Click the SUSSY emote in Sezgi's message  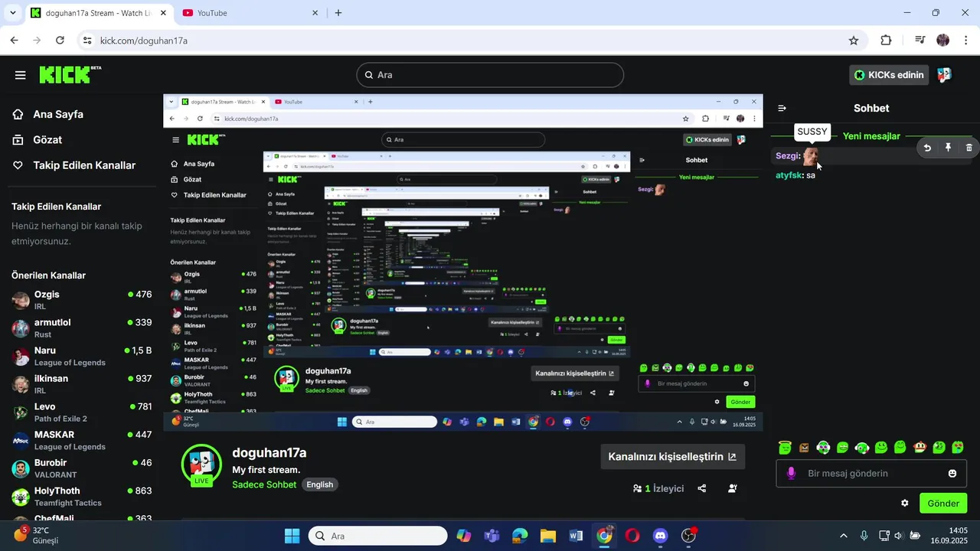point(811,156)
